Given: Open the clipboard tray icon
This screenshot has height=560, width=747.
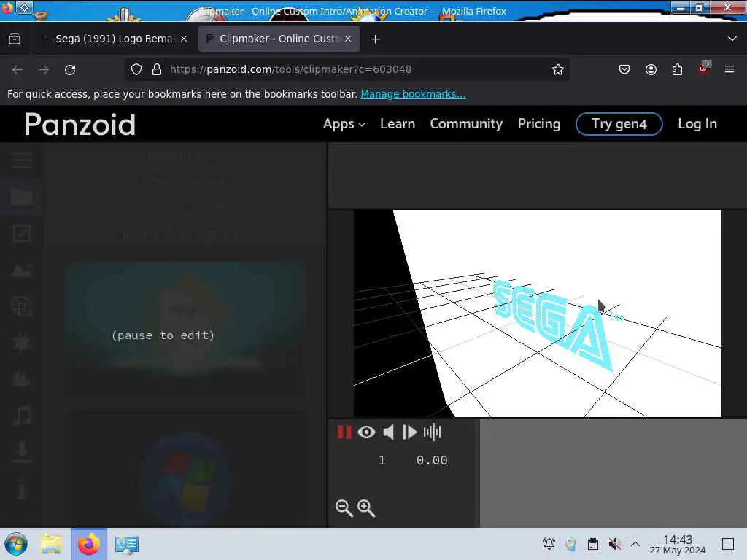Looking at the screenshot, I should point(592,544).
